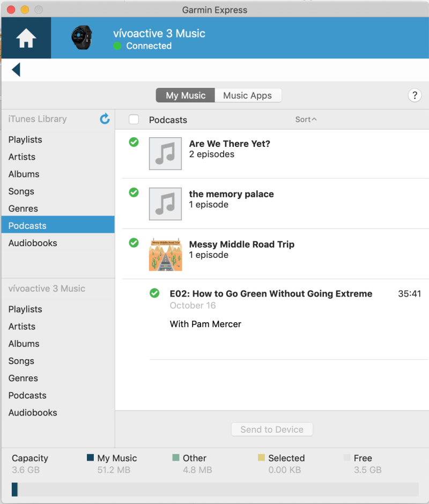Open Playlists on the vívoactive 3 Music
Image resolution: width=429 pixels, height=504 pixels.
tap(58, 309)
